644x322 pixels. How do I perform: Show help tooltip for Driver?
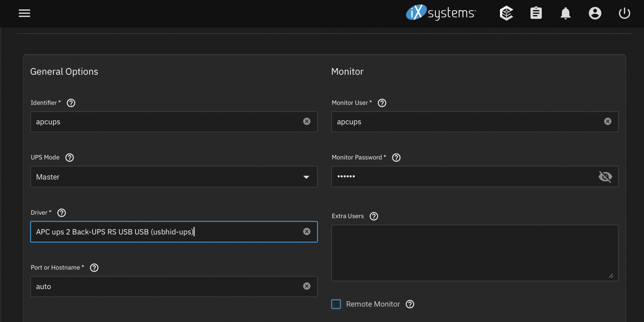[x=62, y=213]
